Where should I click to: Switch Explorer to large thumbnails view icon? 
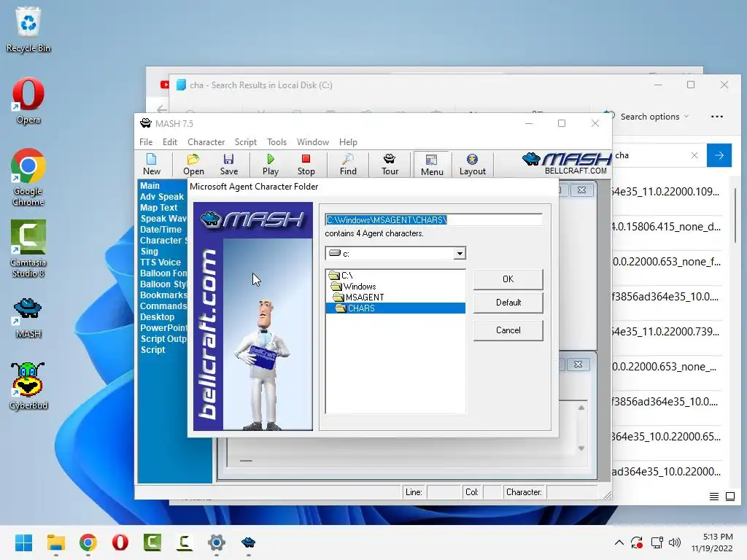(729, 497)
